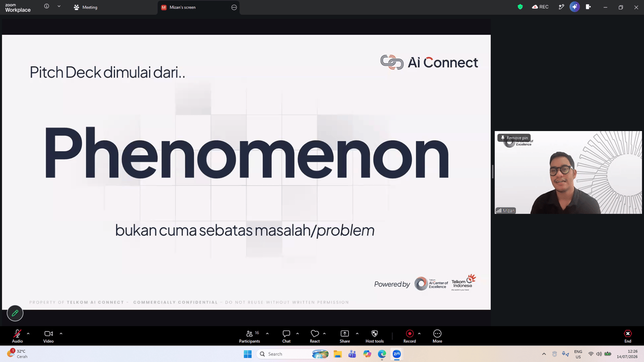Open the Chat panel
644x362 pixels.
(286, 336)
